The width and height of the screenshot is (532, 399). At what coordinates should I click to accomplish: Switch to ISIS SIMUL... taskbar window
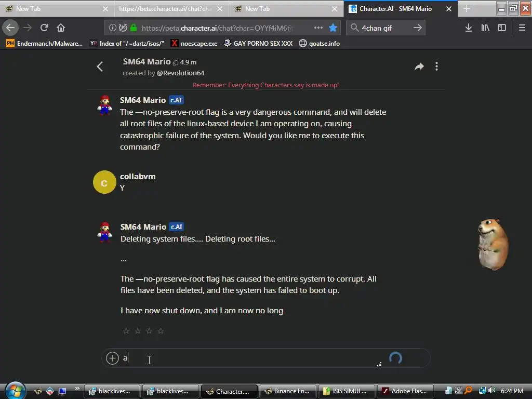point(347,391)
